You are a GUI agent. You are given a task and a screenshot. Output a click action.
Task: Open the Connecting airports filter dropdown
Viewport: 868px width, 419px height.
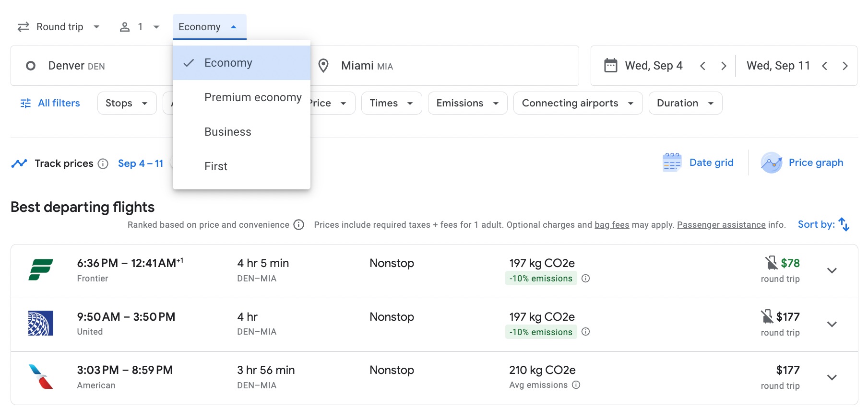pos(578,103)
